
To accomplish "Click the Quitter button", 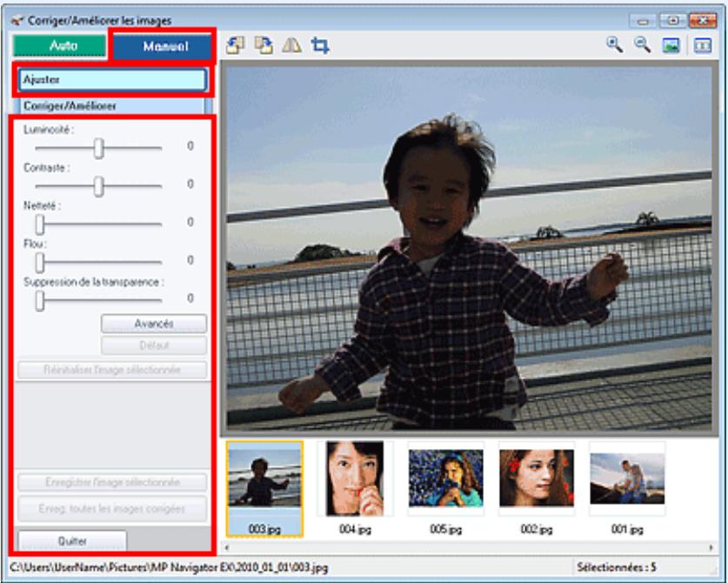I will (72, 540).
